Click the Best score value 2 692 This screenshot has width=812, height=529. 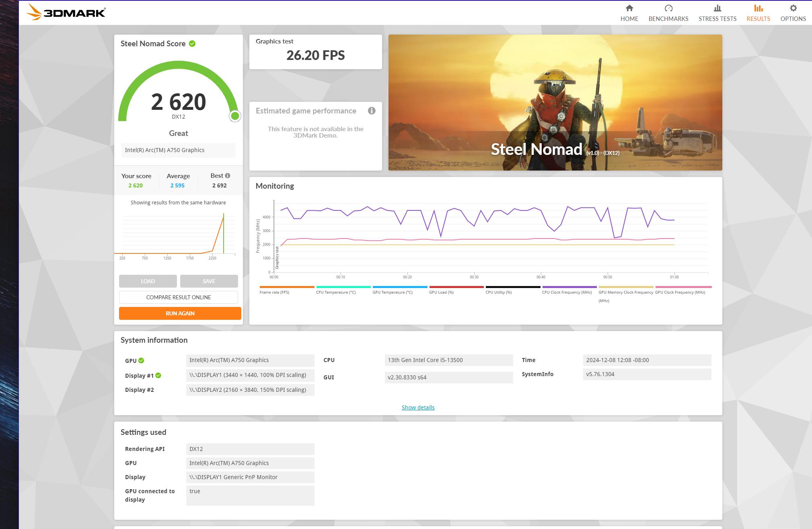pyautogui.click(x=220, y=185)
